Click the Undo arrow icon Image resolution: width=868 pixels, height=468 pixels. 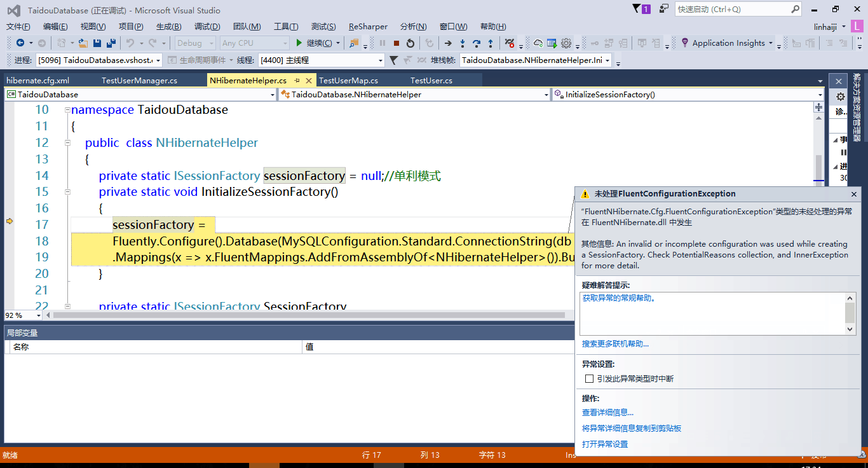click(x=130, y=43)
